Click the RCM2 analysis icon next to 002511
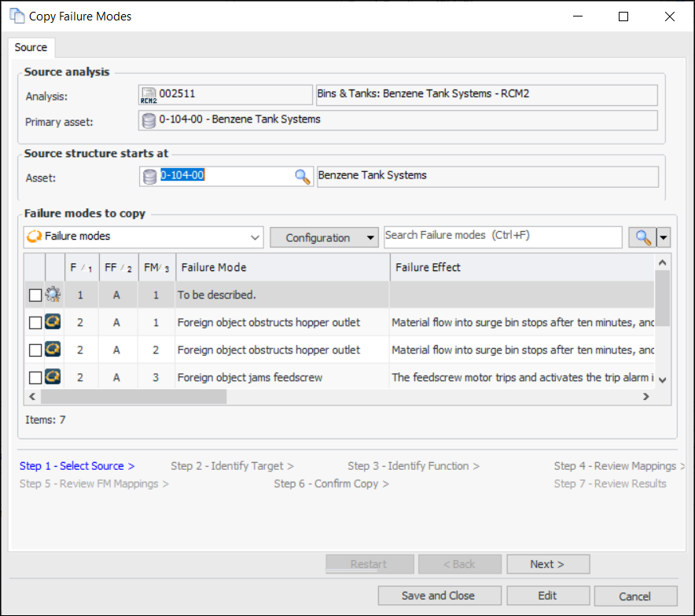Viewport: 695px width, 616px height. point(149,95)
